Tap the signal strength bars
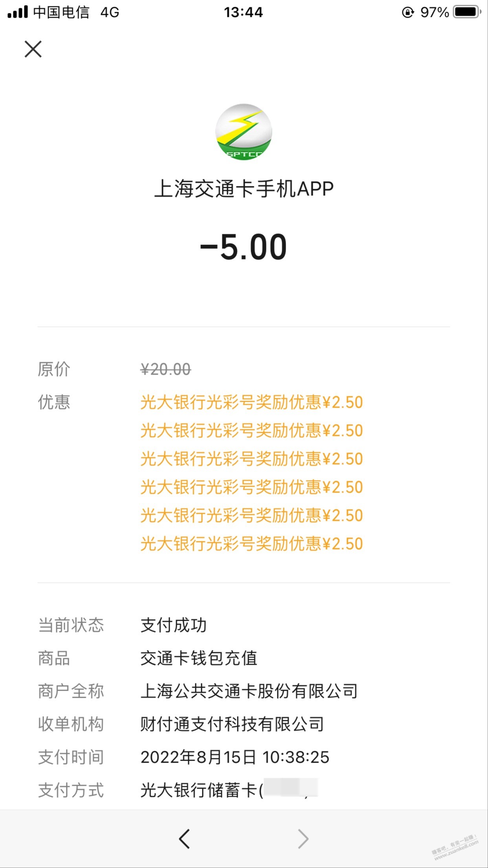This screenshot has height=868, width=488. coord(18,12)
